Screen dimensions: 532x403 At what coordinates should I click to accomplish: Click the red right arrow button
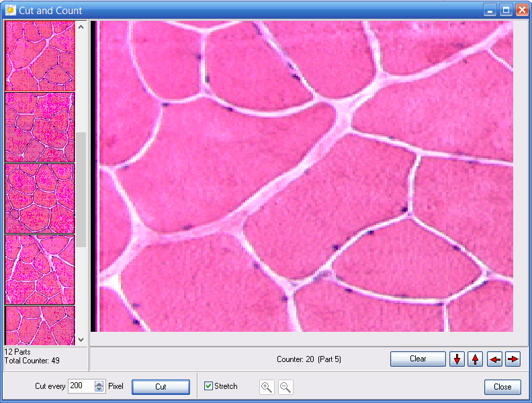(x=513, y=359)
